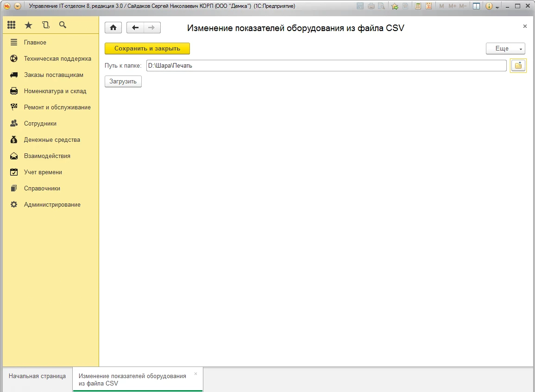Viewport: 535px width, 392px height.
Task: Open the functions menu grid icon
Action: point(12,25)
